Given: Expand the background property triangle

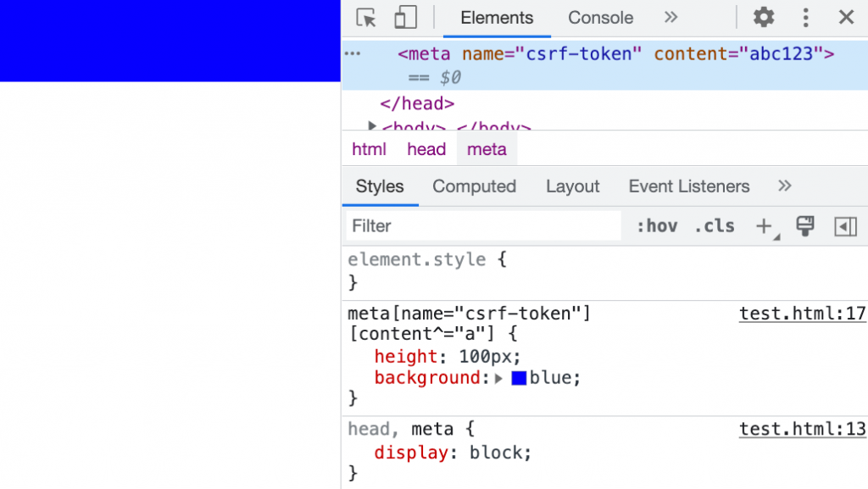Looking at the screenshot, I should [498, 378].
